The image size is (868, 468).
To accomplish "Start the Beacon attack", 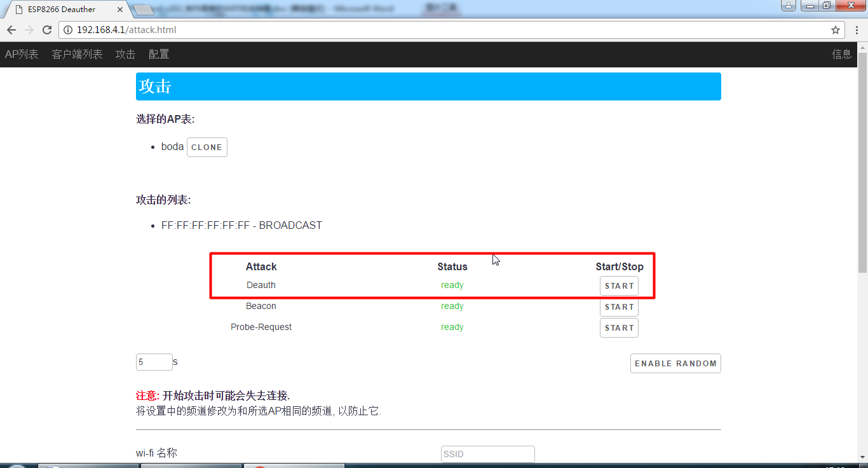I will coord(619,307).
